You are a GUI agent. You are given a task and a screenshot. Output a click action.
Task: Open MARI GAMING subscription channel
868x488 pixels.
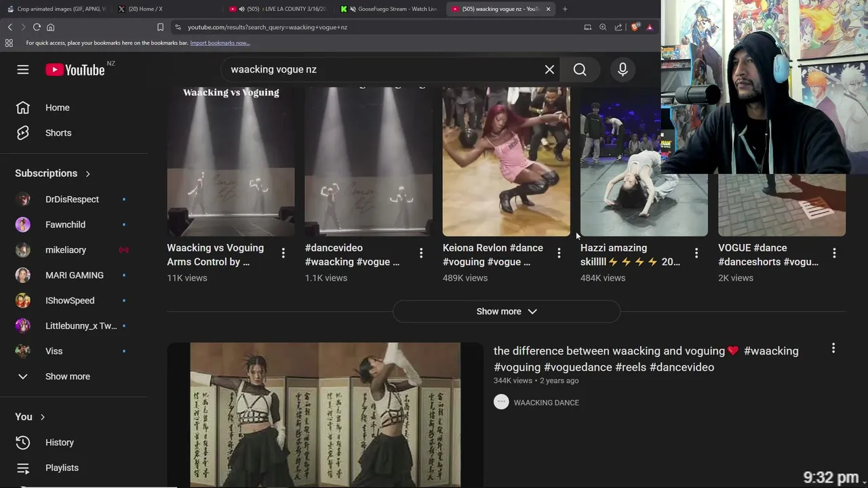(x=73, y=275)
